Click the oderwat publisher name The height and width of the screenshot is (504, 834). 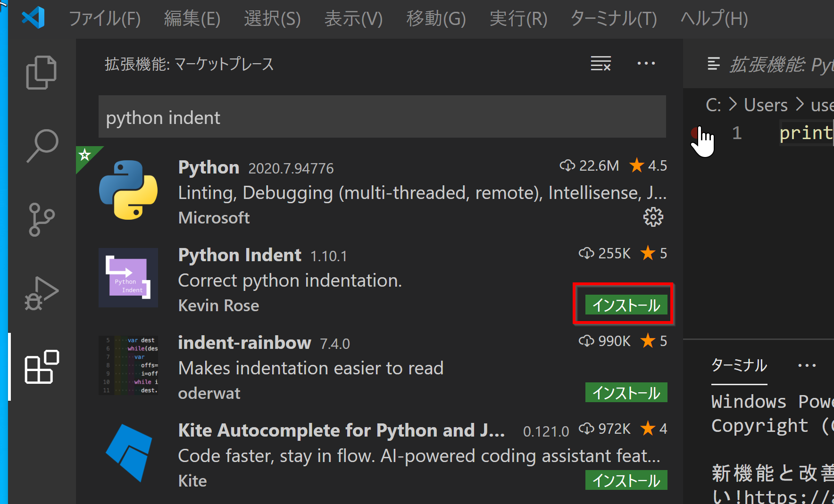[x=209, y=393]
